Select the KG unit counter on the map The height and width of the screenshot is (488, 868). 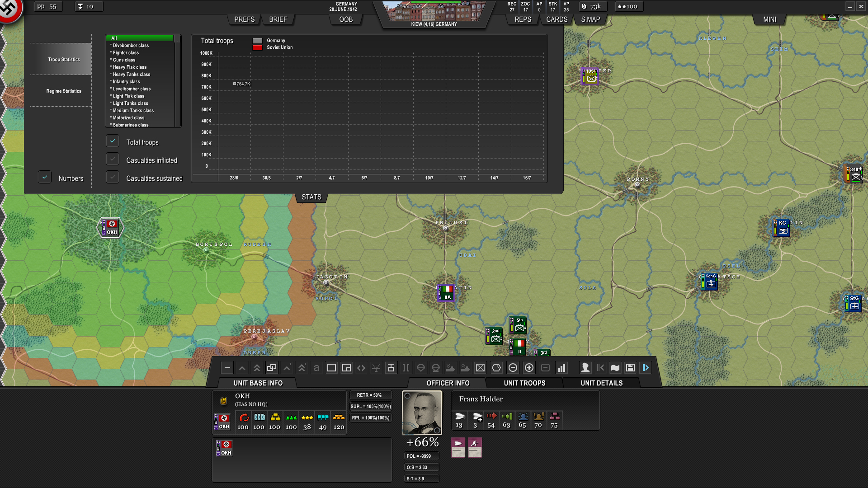[x=781, y=227]
